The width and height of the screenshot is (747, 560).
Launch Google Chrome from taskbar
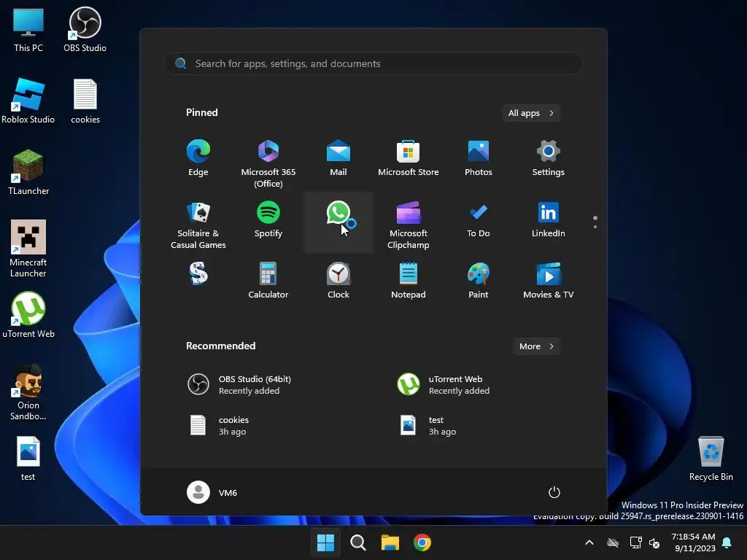422,542
